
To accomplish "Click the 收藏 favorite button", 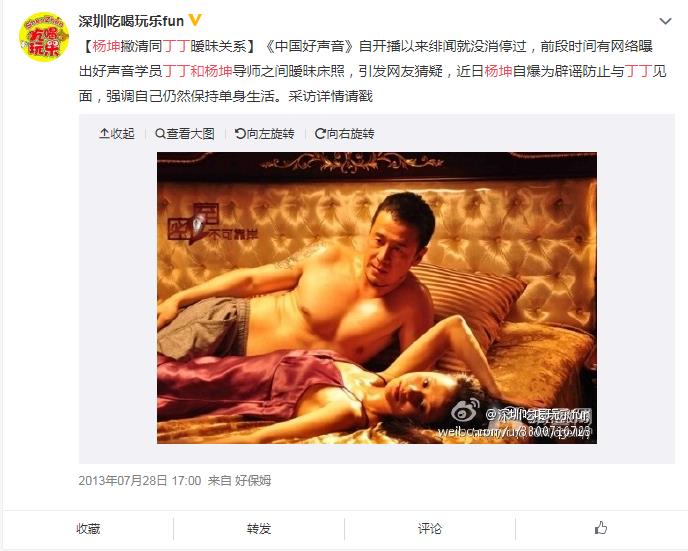I will pyautogui.click(x=88, y=528).
